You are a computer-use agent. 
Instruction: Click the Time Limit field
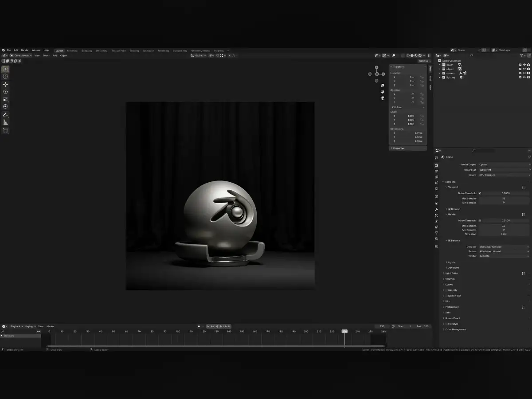pos(504,234)
